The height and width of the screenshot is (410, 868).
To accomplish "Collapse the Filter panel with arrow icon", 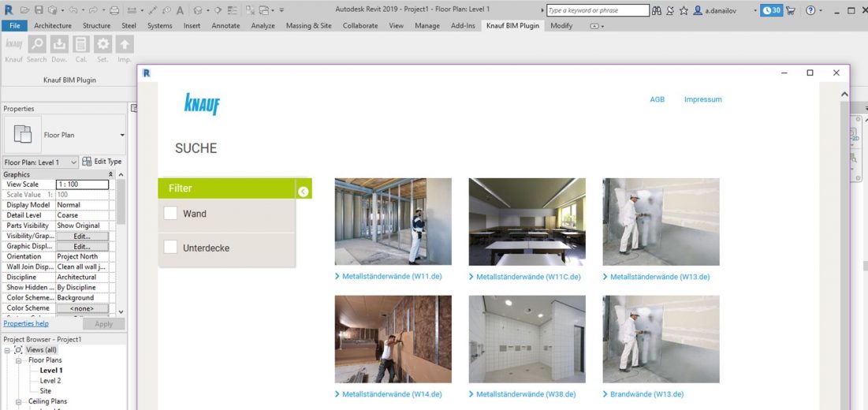I will click(x=304, y=191).
